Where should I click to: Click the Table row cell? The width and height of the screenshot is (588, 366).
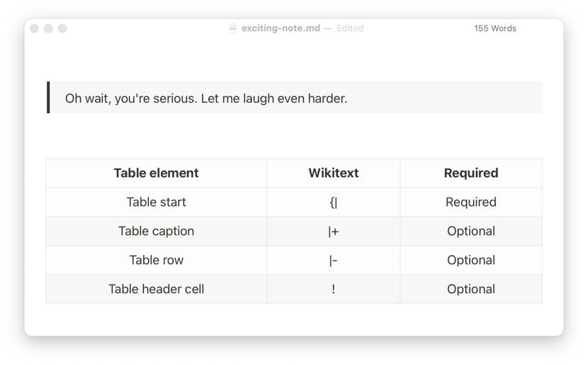(x=156, y=260)
